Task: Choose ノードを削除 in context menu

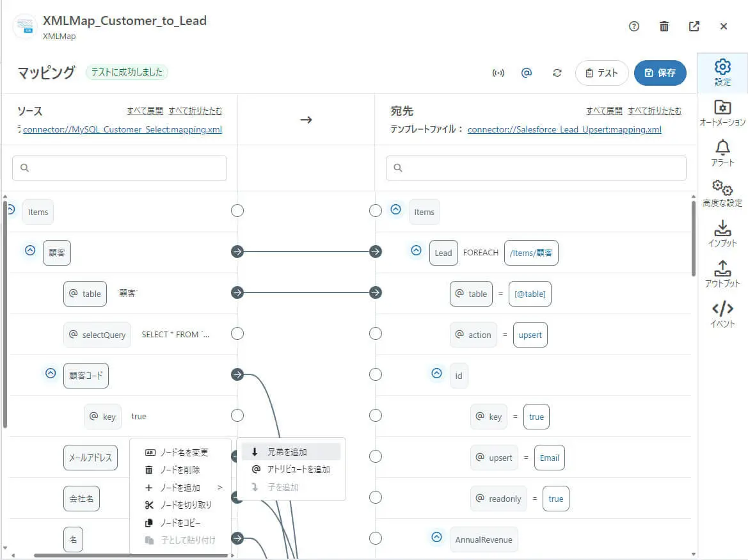Action: (180, 470)
